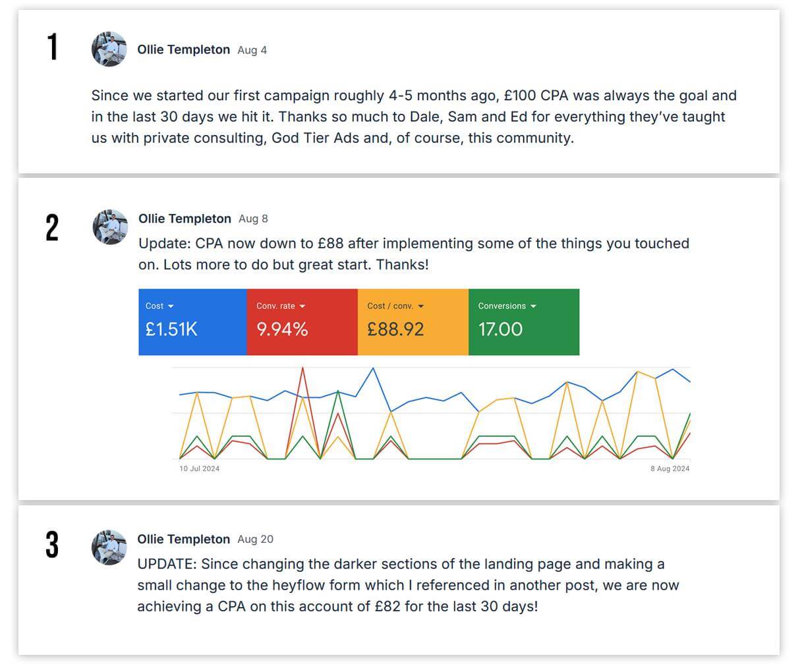This screenshot has height=672, width=804.
Task: Click the 10 Jul 2024 axis label
Action: click(199, 468)
